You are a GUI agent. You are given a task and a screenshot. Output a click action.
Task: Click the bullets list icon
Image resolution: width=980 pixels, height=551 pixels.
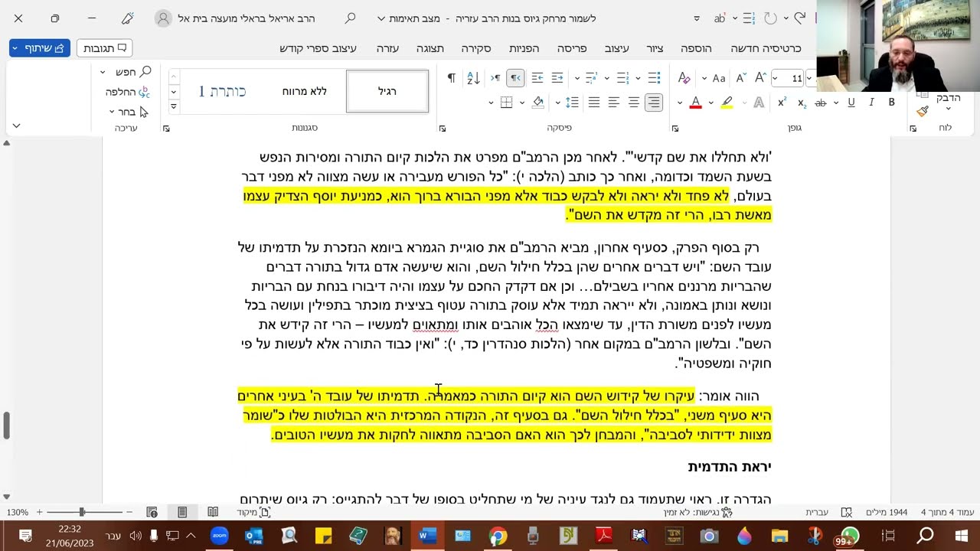(654, 78)
